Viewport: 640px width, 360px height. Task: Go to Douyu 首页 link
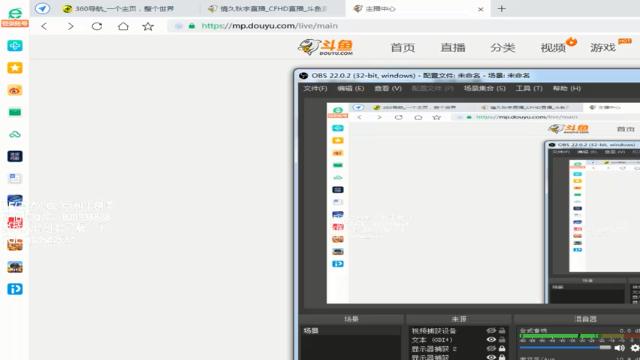click(402, 47)
